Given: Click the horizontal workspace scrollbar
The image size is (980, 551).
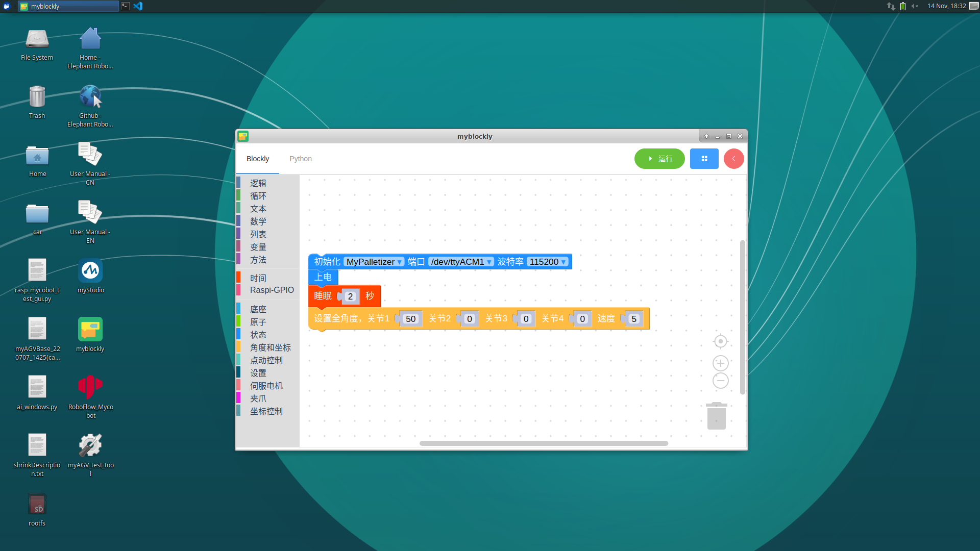Looking at the screenshot, I should [x=544, y=443].
